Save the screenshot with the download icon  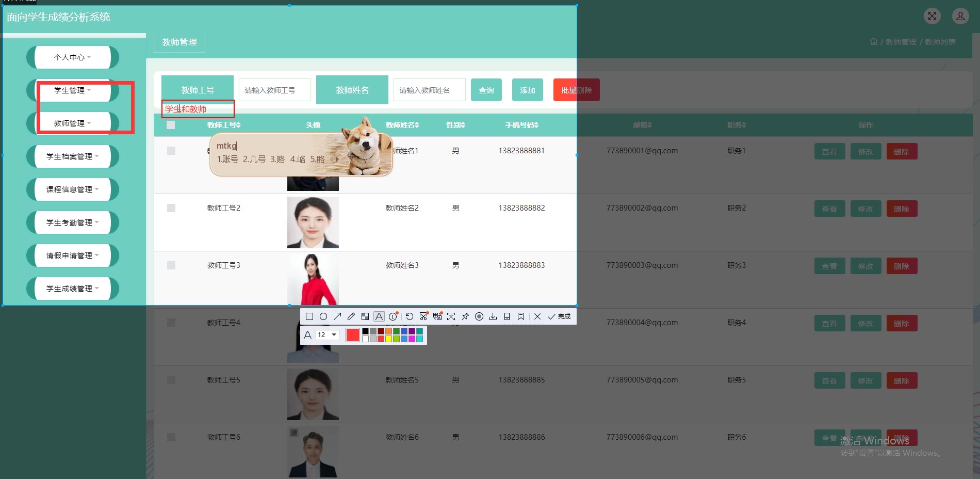click(x=493, y=316)
